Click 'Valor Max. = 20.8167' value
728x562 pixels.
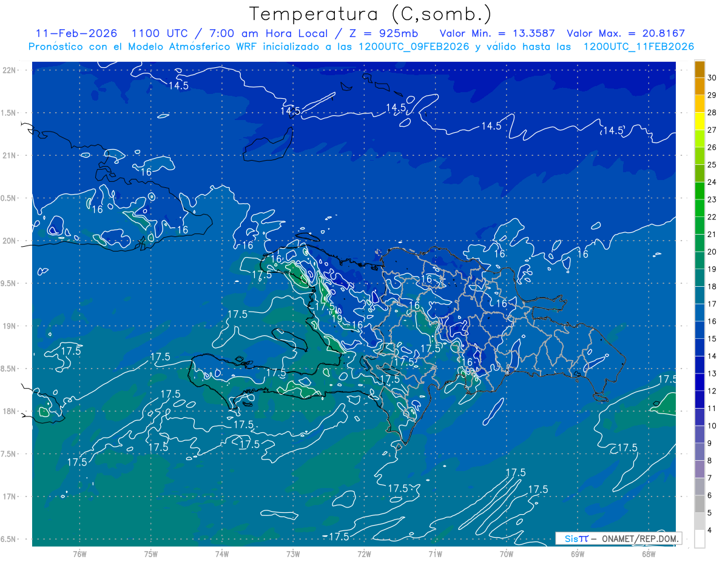click(x=625, y=33)
